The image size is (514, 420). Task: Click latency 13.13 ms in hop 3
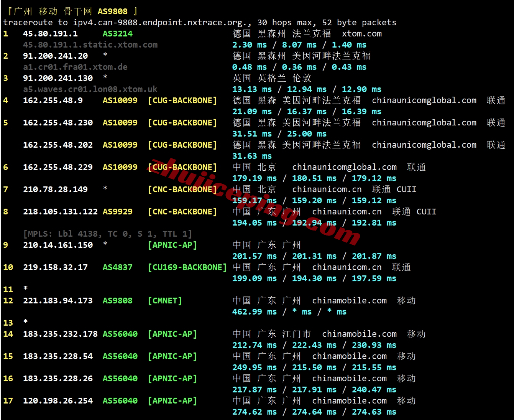[x=252, y=89]
